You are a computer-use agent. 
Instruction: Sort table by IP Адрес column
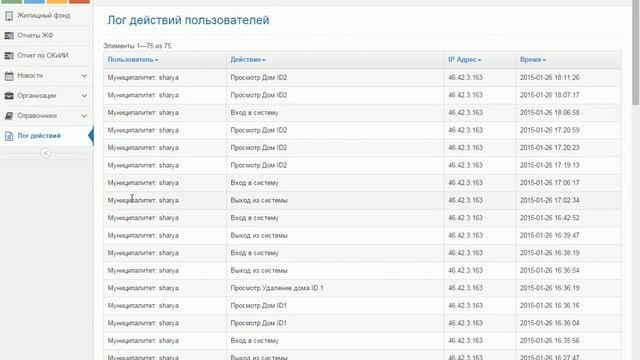click(464, 60)
